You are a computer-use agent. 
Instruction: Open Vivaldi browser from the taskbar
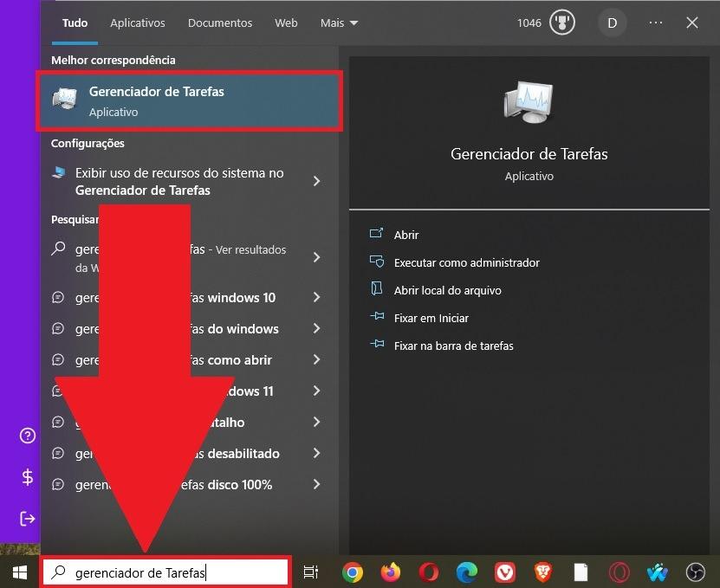pos(504,572)
